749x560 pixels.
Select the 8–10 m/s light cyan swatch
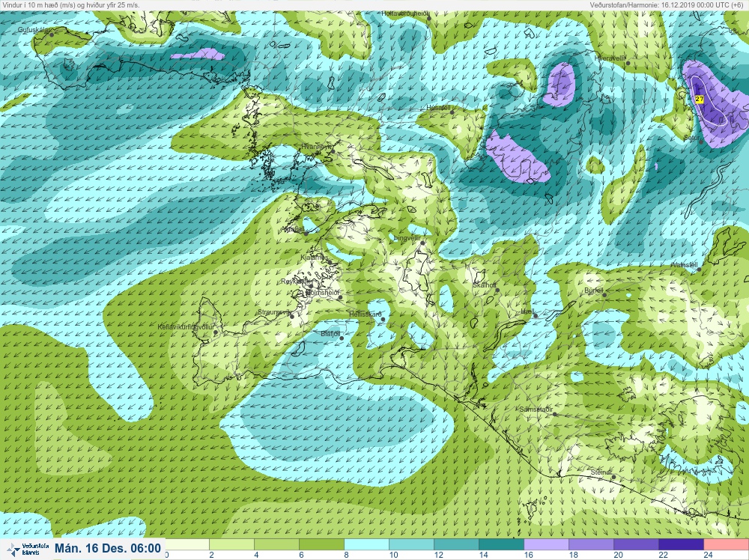point(366,544)
